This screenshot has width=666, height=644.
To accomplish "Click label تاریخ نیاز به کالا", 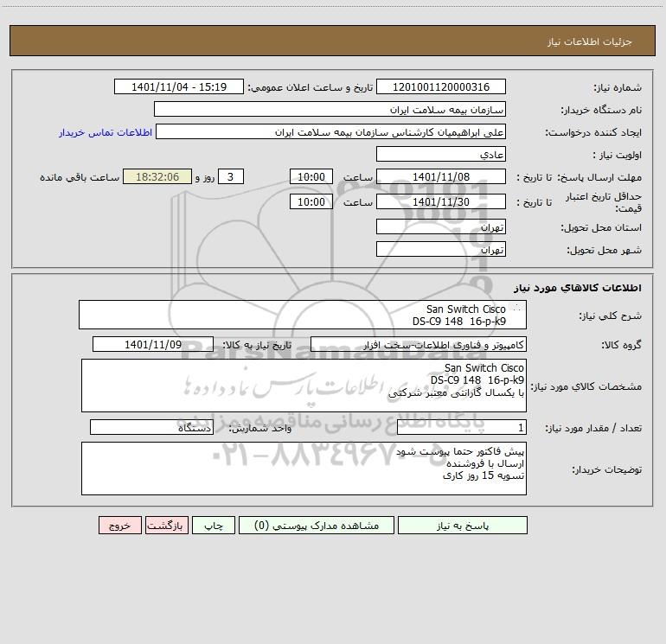I will pos(258,345).
